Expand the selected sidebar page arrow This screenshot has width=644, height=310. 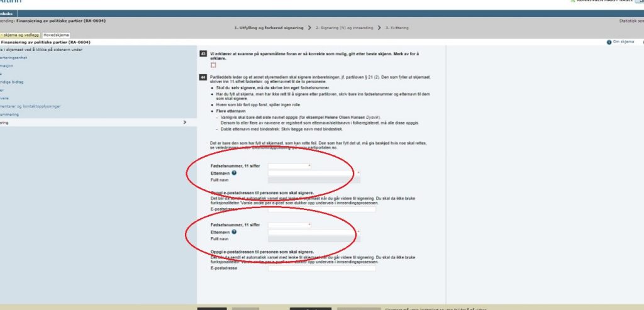pos(184,123)
